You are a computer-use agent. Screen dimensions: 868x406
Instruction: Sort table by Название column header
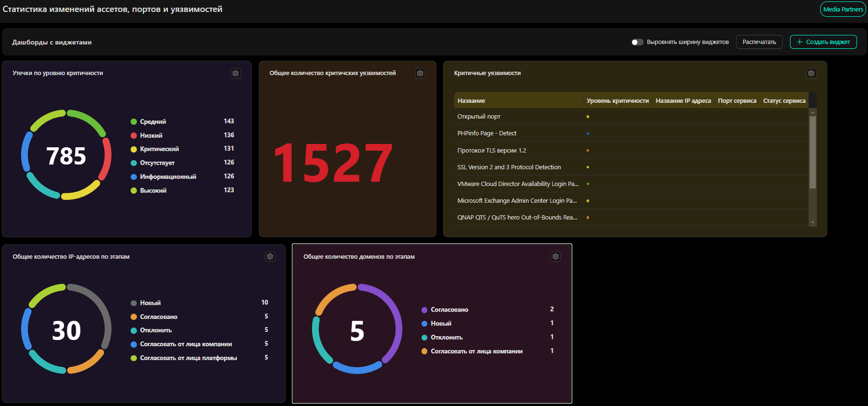coord(471,100)
